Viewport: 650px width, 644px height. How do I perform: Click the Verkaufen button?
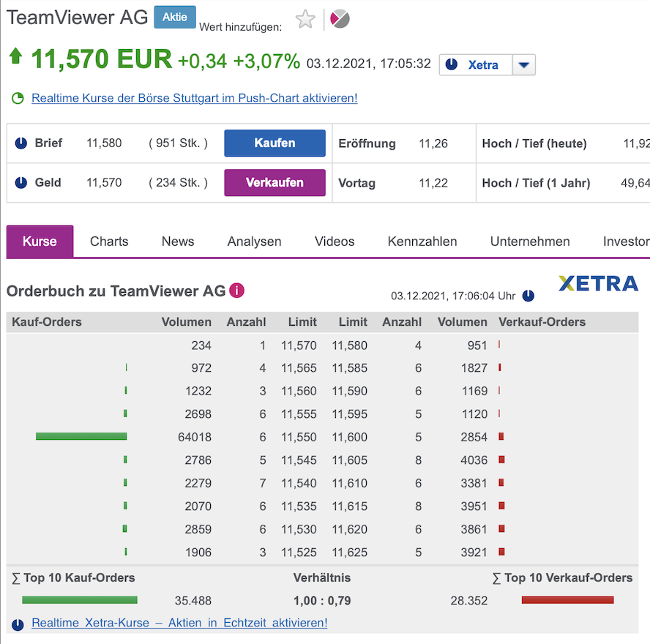(x=274, y=183)
